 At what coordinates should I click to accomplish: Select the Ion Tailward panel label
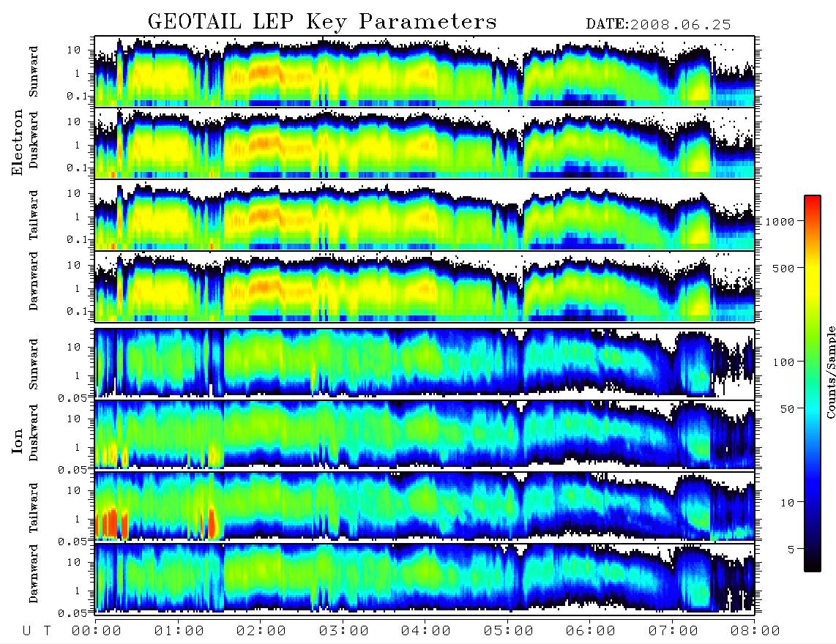coord(34,507)
